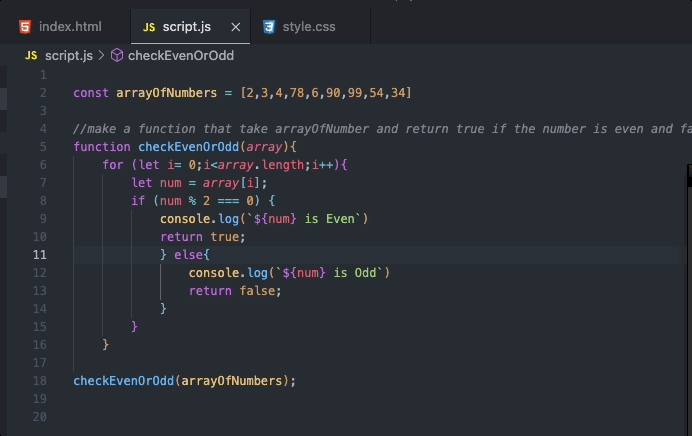Open the style.css tab
The width and height of the screenshot is (692, 436).
pos(309,27)
